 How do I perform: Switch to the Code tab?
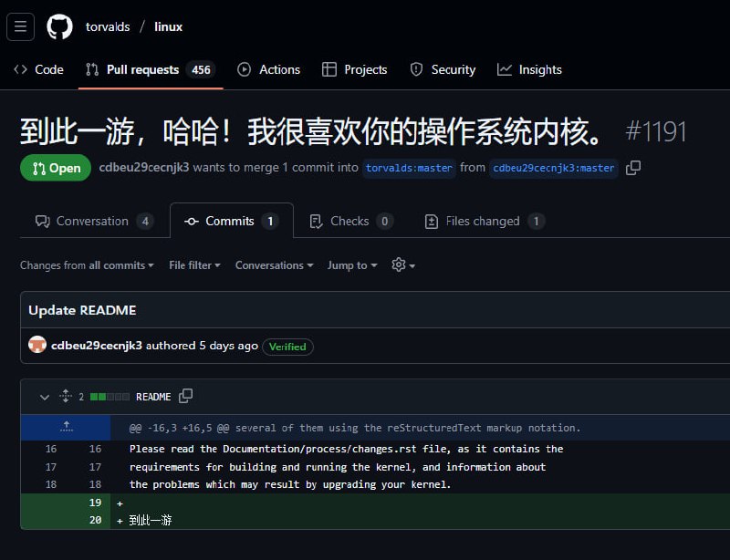coord(38,69)
